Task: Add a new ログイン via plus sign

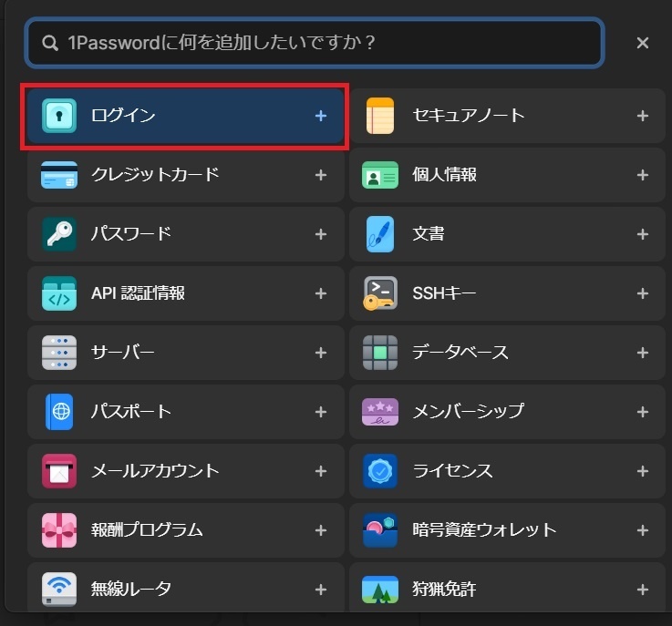Action: pos(321,116)
